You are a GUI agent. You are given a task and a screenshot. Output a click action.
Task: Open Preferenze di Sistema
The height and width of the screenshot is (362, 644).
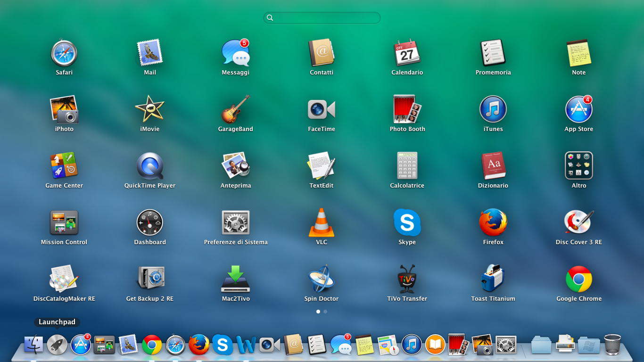236,223
